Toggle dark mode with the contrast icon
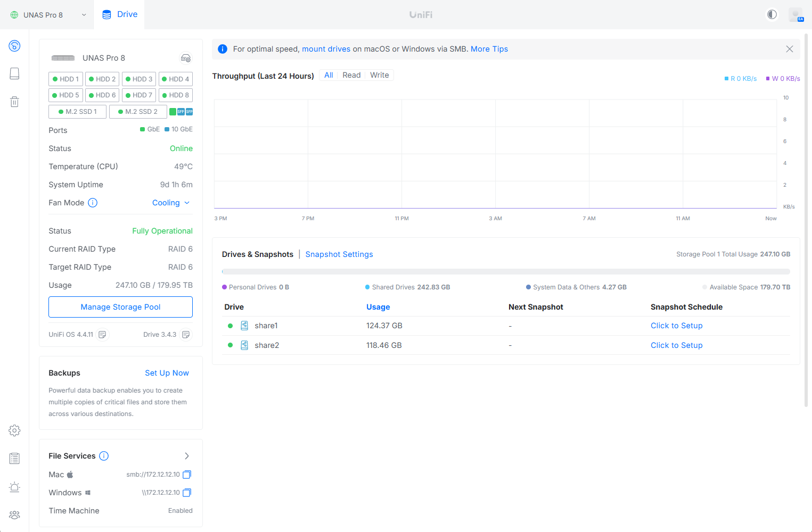812x532 pixels. (772, 14)
